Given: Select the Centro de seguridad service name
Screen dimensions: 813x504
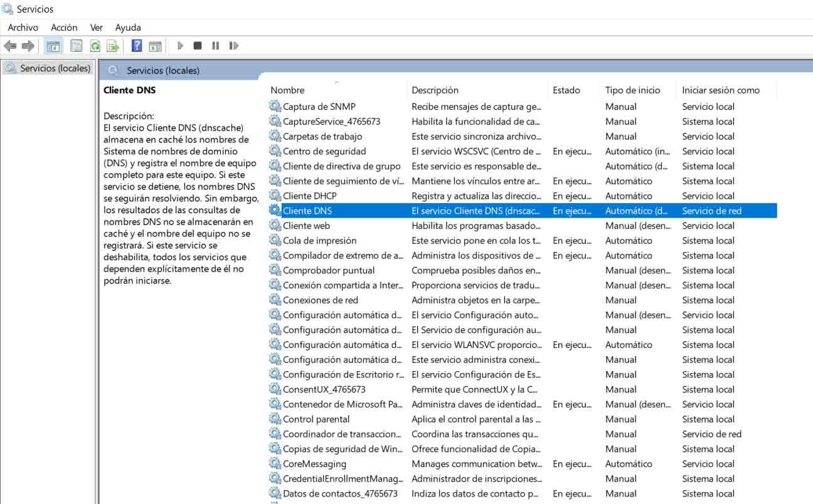Looking at the screenshot, I should pos(324,151).
